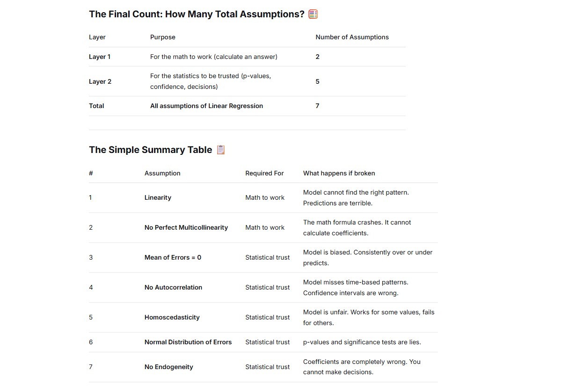Screen dimensions: 583x392
Task: Click the 'Layer 2' row label
Action: (100, 81)
